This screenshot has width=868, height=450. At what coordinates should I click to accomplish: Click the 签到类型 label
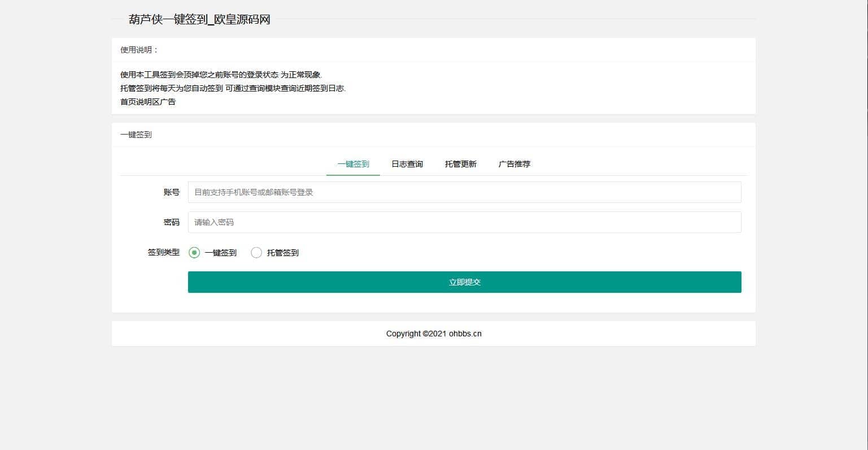[163, 253]
